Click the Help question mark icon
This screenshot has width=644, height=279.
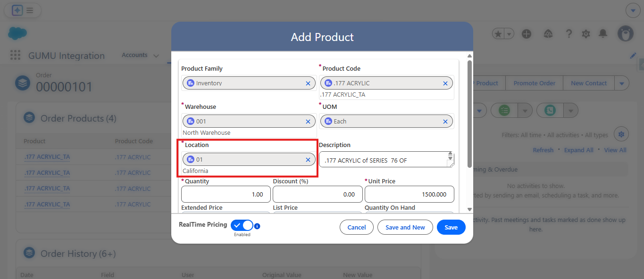coord(569,34)
